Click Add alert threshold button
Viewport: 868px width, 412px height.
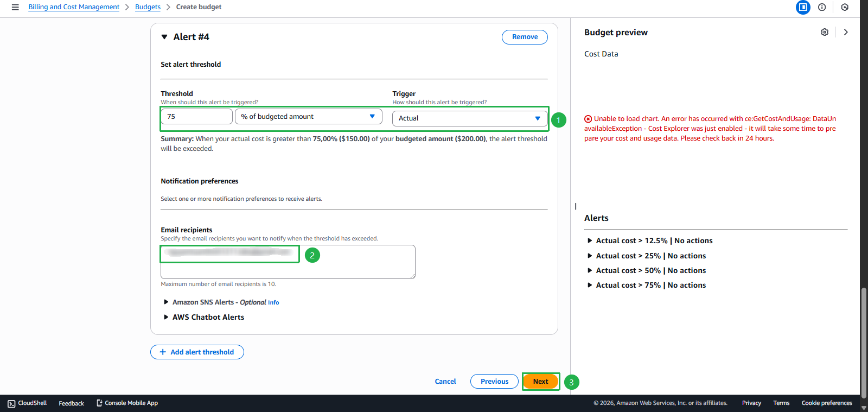(197, 352)
